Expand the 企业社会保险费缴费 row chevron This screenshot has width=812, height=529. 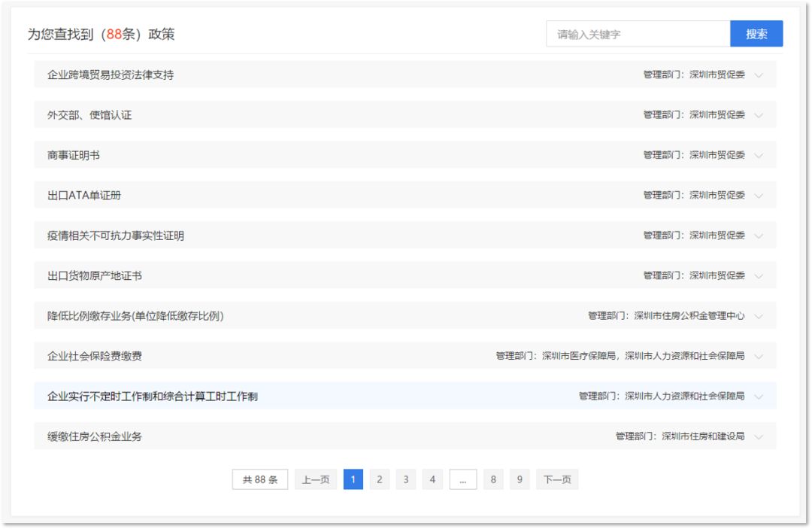758,356
